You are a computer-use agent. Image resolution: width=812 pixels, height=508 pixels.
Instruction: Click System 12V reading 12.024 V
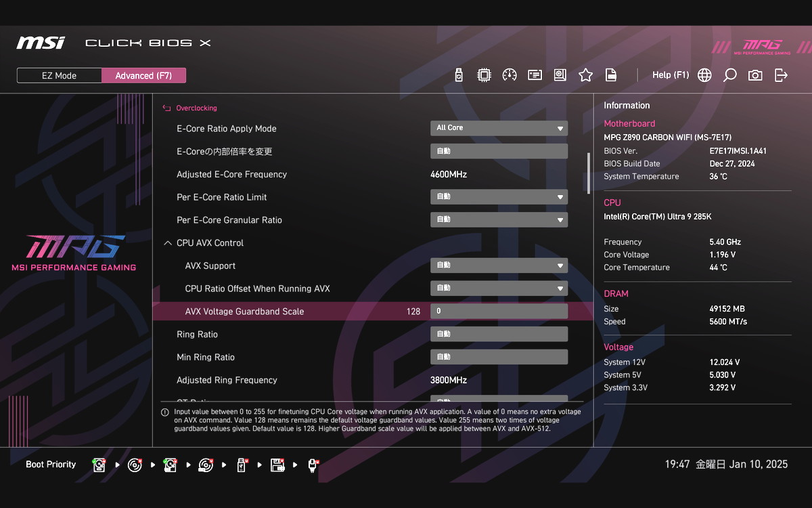[x=725, y=362]
